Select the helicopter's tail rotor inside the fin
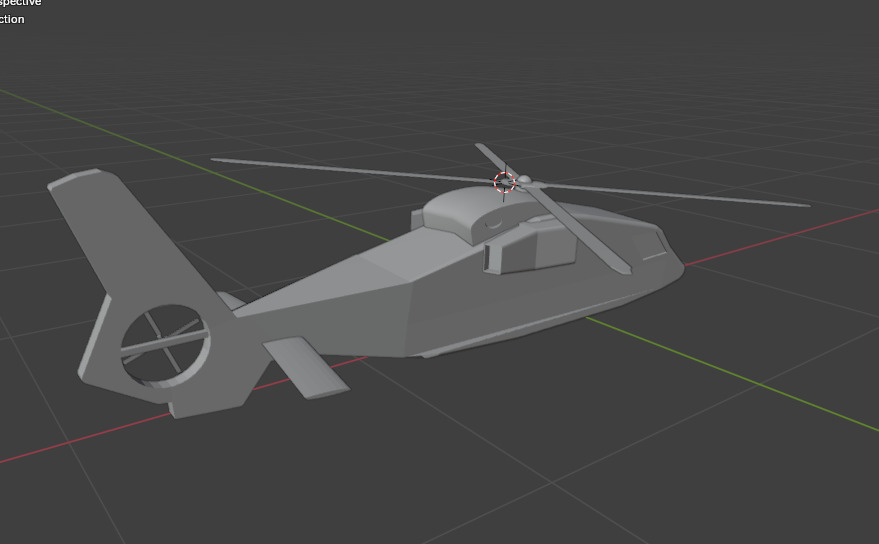The image size is (879, 544). coord(165,345)
